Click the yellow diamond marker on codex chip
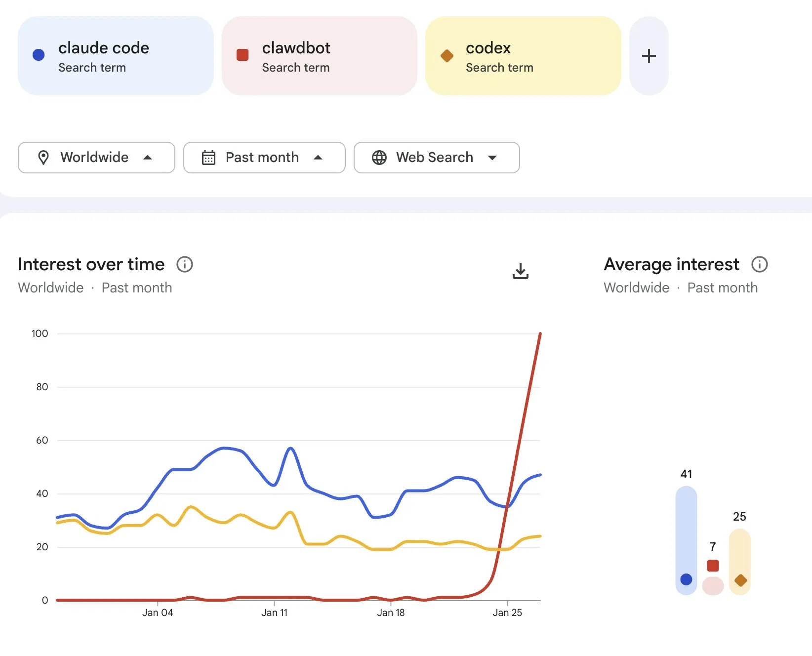The height and width of the screenshot is (656, 812). click(447, 55)
